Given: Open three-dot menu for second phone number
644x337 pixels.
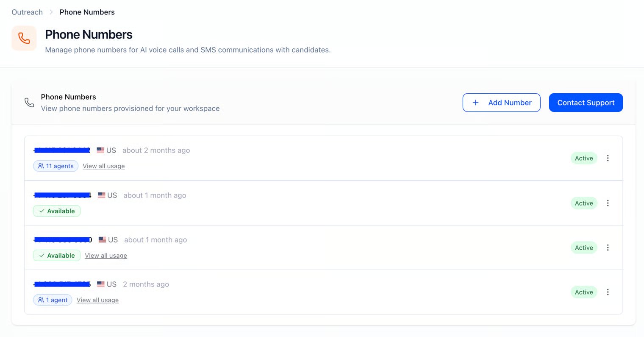Looking at the screenshot, I should coord(608,203).
